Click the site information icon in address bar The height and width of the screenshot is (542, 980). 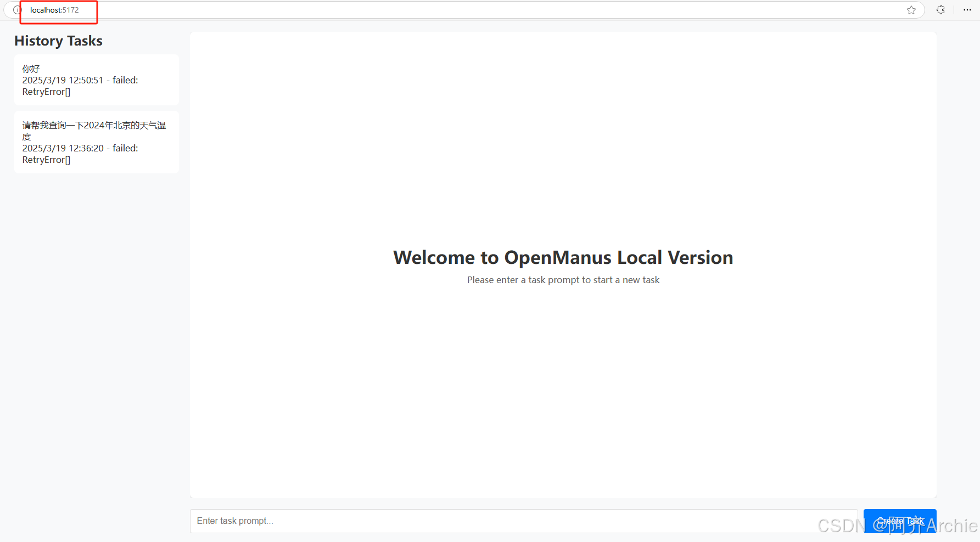tap(16, 10)
